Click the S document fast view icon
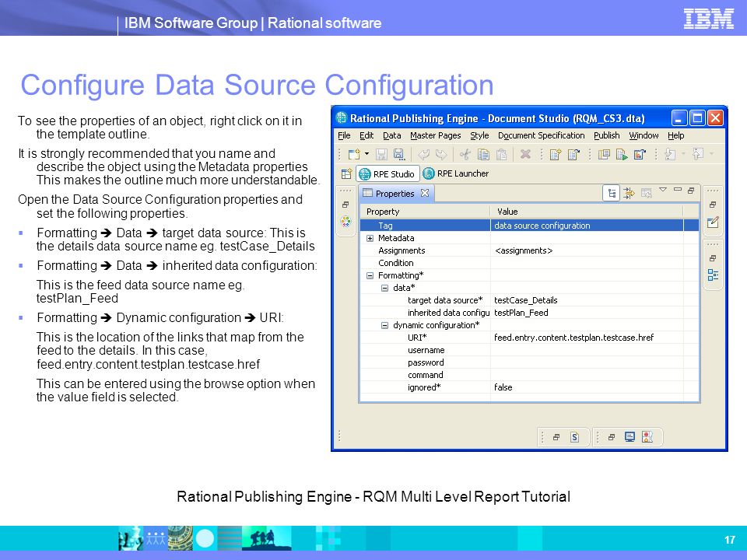Screen dimensions: 747x560 click(x=574, y=437)
